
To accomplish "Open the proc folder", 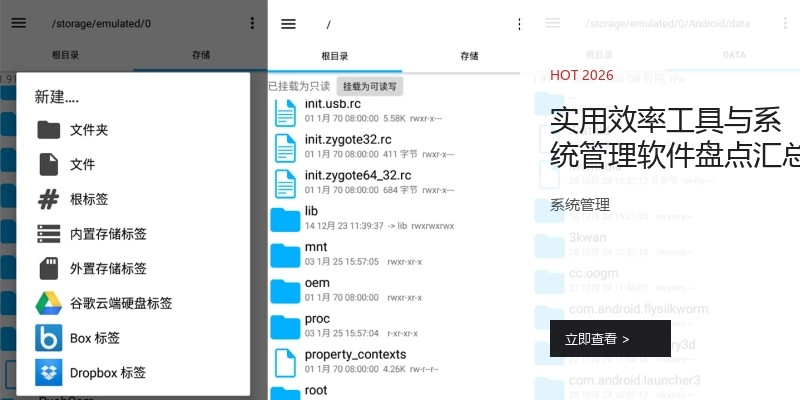I will click(x=394, y=326).
